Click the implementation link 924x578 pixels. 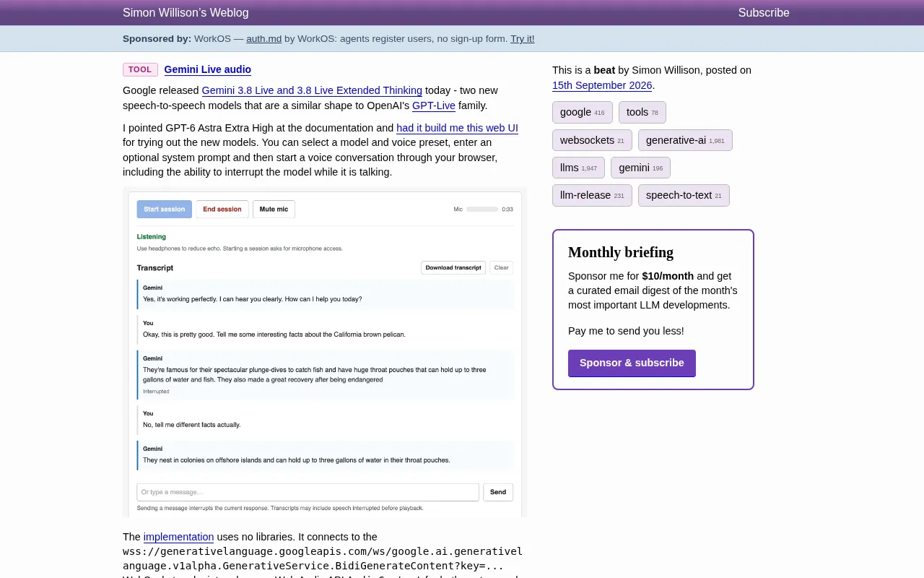pyautogui.click(x=178, y=537)
